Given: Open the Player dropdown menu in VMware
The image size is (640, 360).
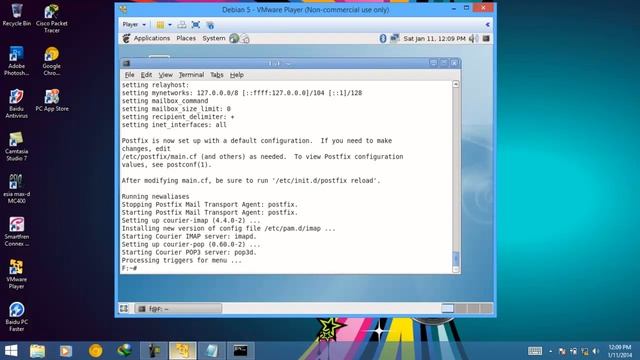Looking at the screenshot, I should pyautogui.click(x=134, y=24).
